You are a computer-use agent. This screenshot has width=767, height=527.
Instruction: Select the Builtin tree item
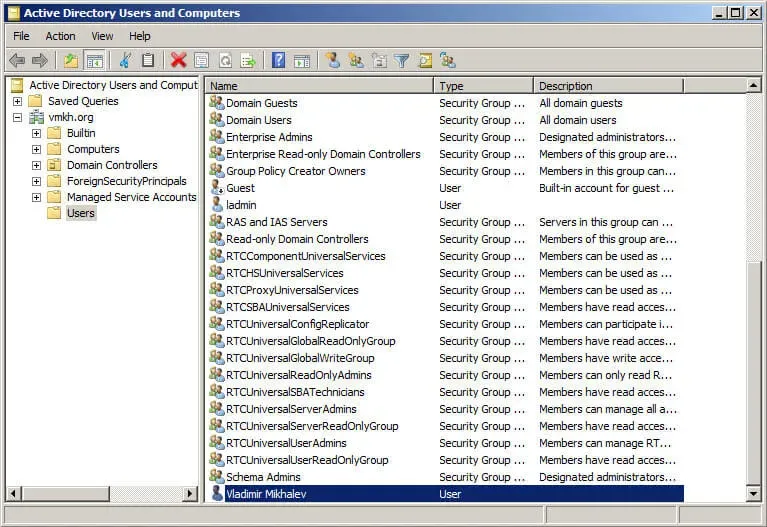tap(81, 133)
